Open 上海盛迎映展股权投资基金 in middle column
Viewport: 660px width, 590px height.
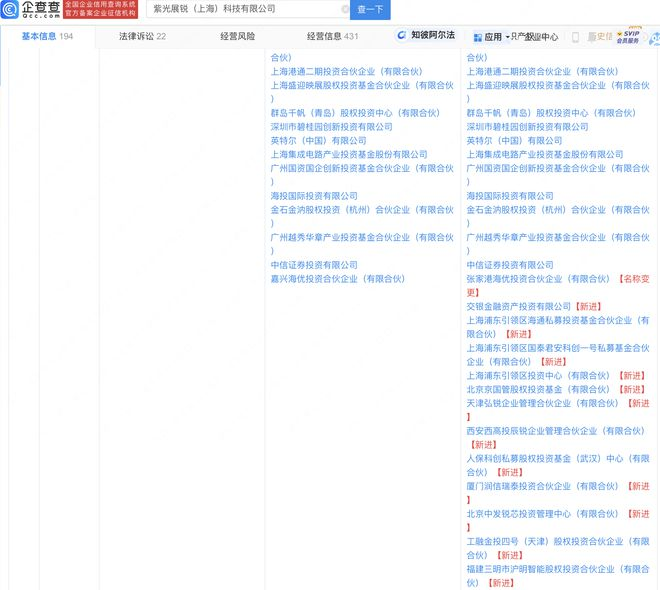(x=362, y=92)
